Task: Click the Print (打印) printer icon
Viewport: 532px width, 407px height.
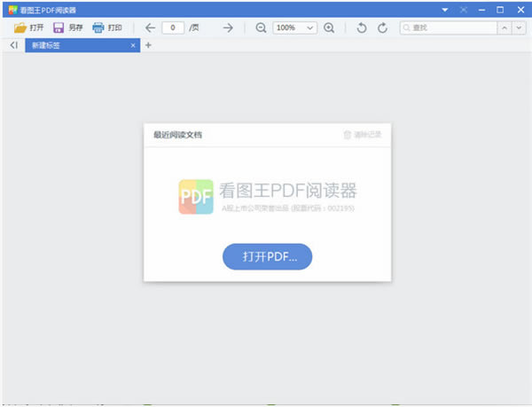Action: [x=98, y=27]
